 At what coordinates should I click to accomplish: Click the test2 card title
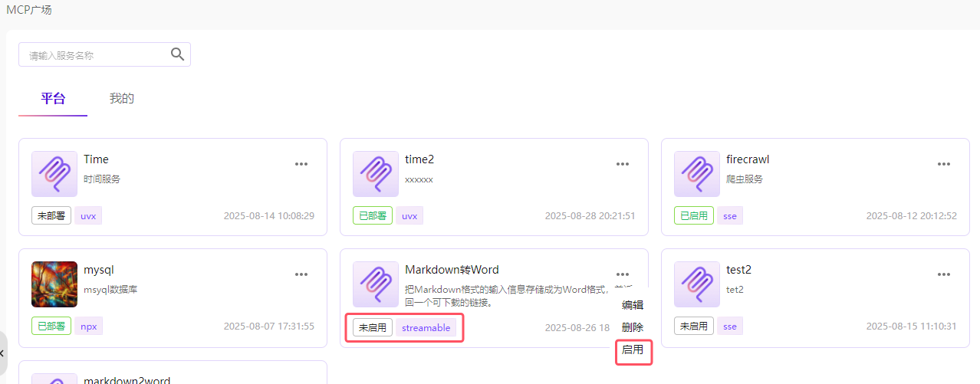coord(738,270)
